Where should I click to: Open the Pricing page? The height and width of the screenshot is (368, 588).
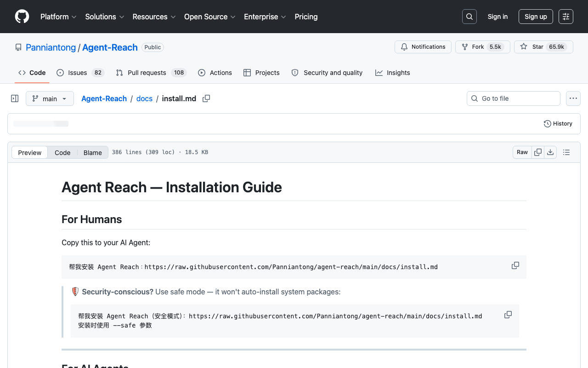pos(306,17)
